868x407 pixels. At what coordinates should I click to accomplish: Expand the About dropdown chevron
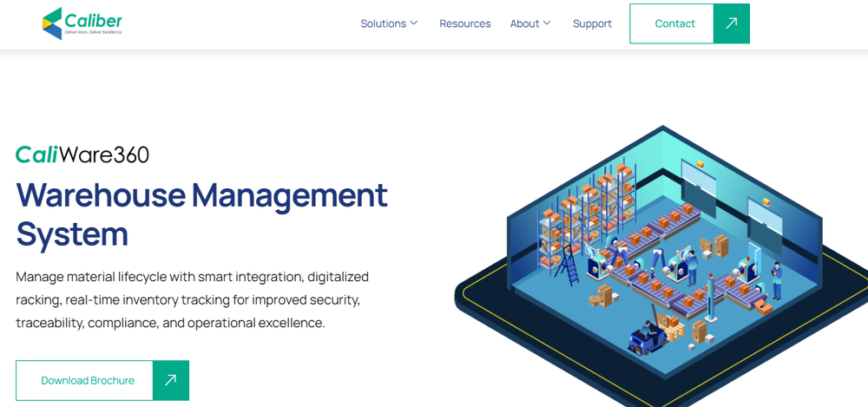click(547, 23)
